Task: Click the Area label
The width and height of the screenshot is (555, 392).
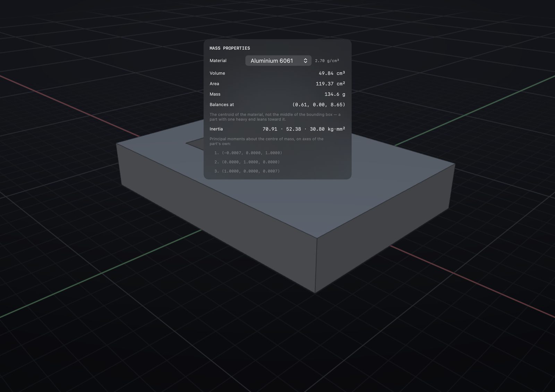Action: point(214,84)
